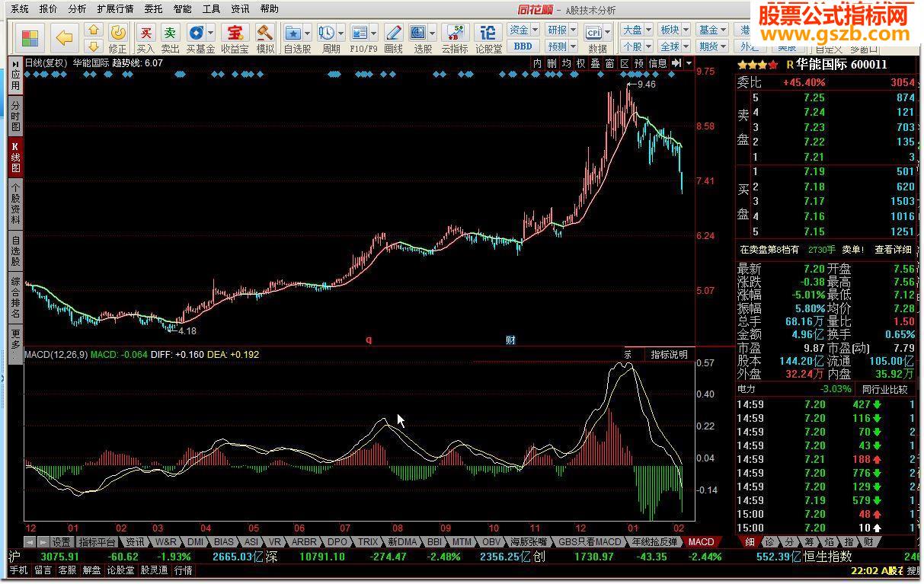924x584 pixels.
Task: Open 收益宝 icon
Action: [x=235, y=38]
